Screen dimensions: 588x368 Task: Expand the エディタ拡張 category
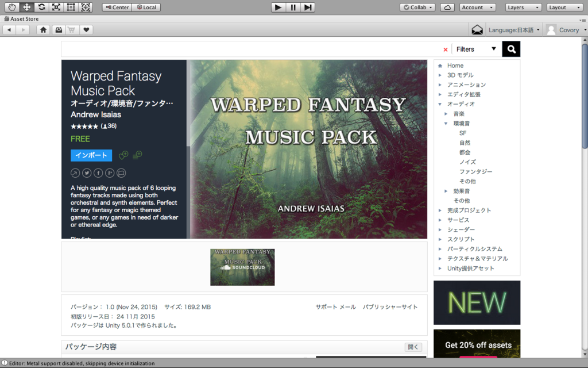pyautogui.click(x=440, y=95)
